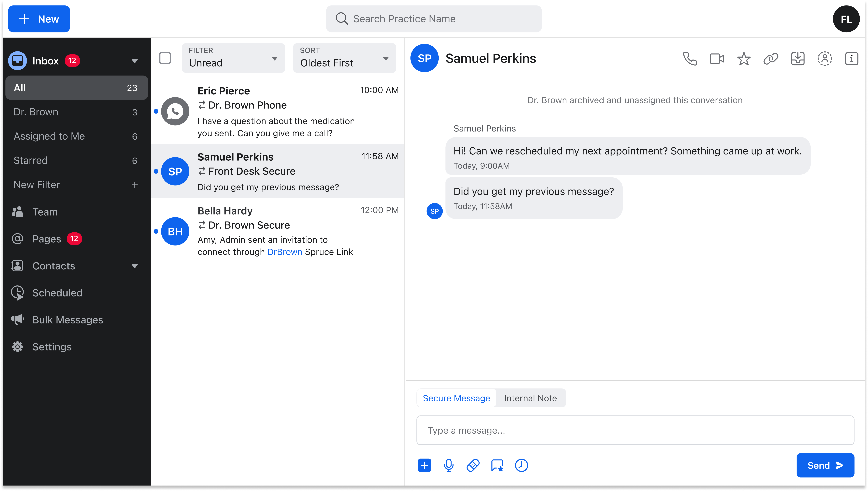Schedule the message with clock icon

(x=521, y=465)
